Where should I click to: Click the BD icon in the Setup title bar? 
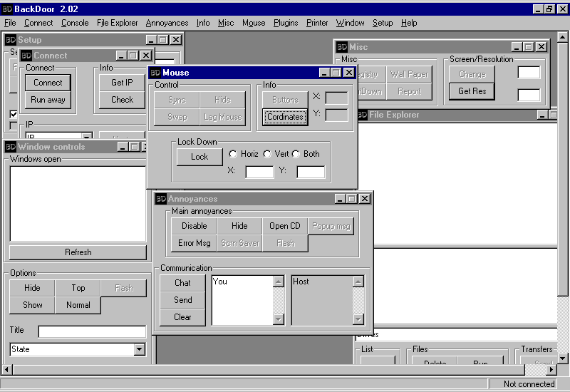[x=10, y=40]
